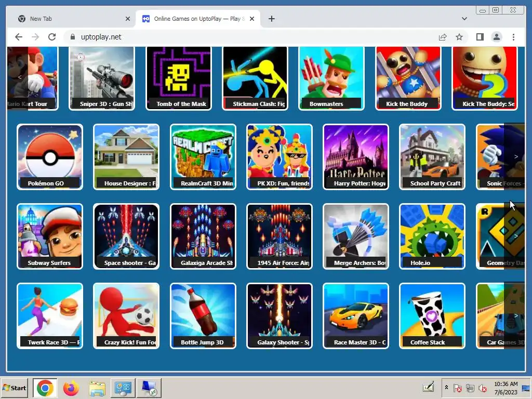Advance Pokémon GO row with right arrow
Viewport: 532px width, 399px height.
(516, 157)
